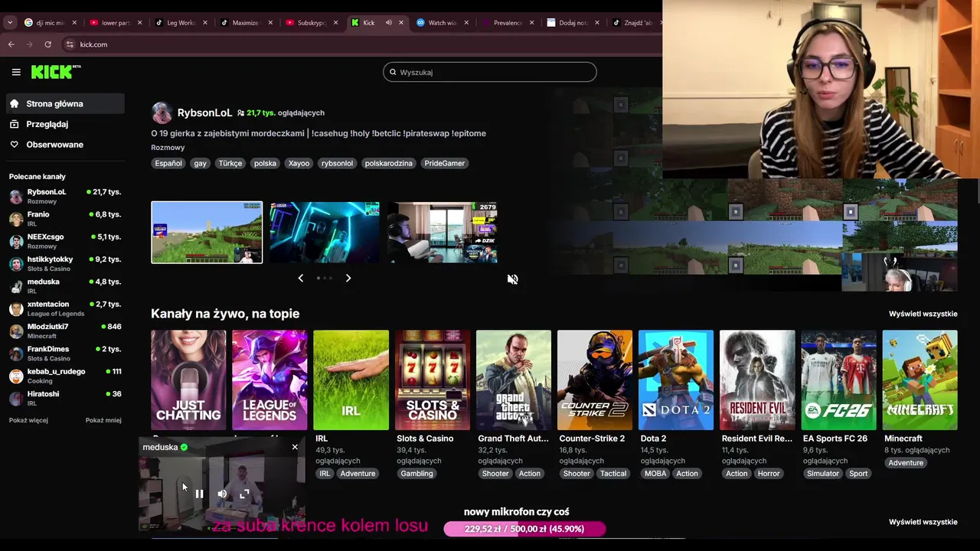Expand mini player to fullscreen
The height and width of the screenshot is (551, 980).
(244, 494)
